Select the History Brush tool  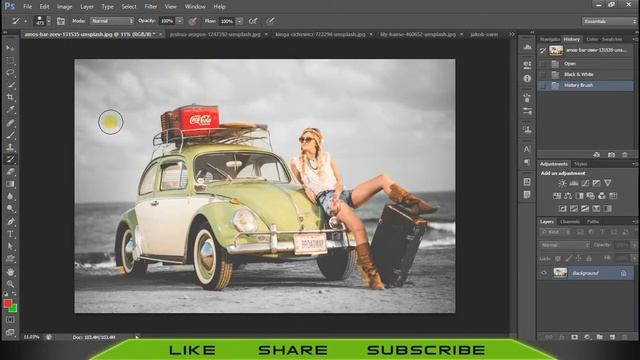tap(10, 159)
